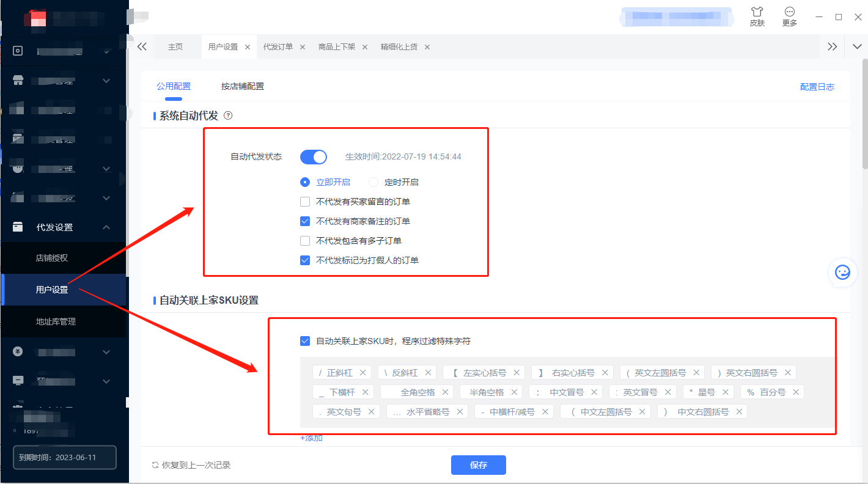Close the 代发订单 tab

pyautogui.click(x=303, y=47)
